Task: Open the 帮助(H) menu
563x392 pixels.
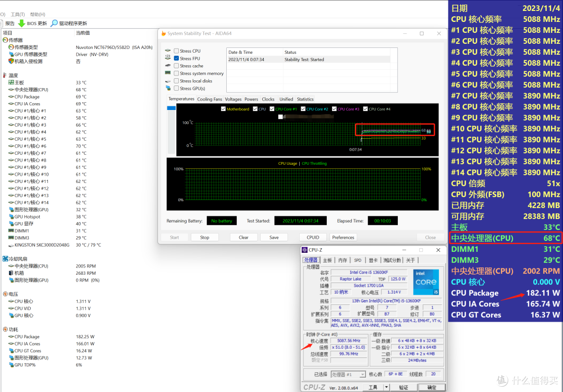Action: coord(38,15)
